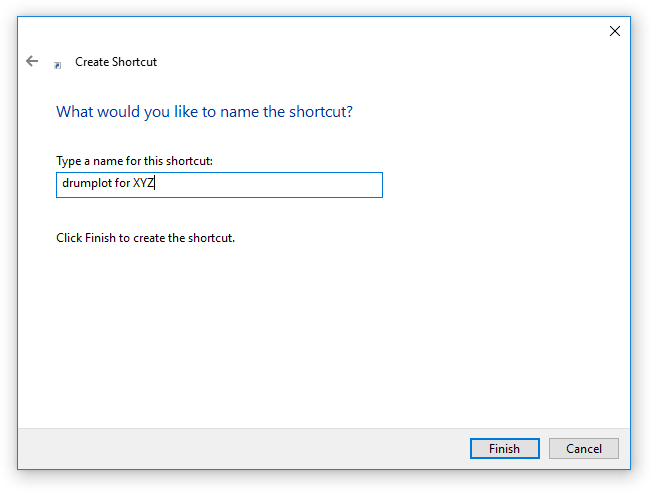Click the word "for" in name field
This screenshot has height=492, width=652.
tap(122, 183)
